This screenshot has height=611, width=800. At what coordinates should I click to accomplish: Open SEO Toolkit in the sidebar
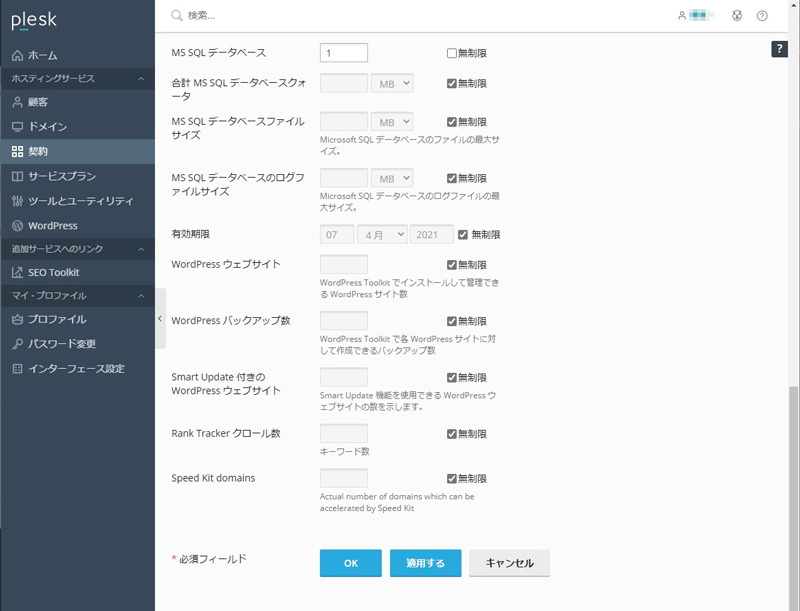78,272
